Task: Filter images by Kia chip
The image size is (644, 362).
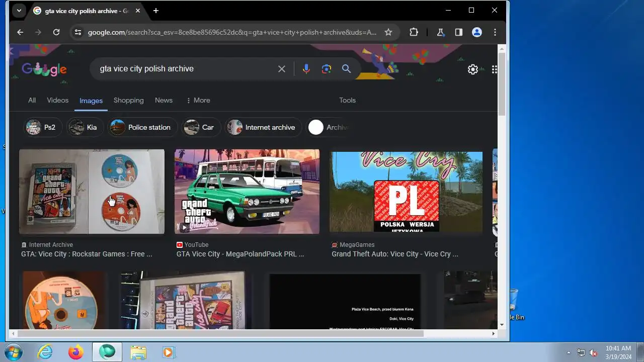Action: [85, 127]
